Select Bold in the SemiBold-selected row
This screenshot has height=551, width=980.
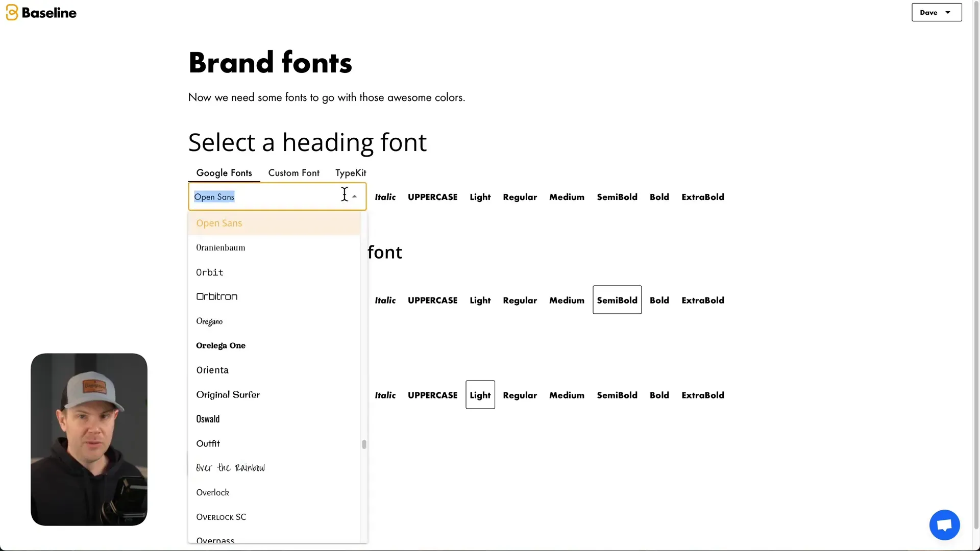pos(659,300)
